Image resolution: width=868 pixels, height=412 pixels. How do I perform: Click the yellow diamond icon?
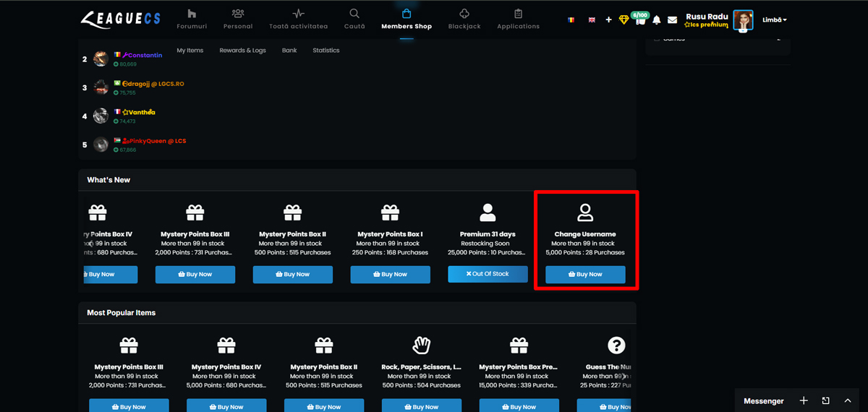click(624, 20)
